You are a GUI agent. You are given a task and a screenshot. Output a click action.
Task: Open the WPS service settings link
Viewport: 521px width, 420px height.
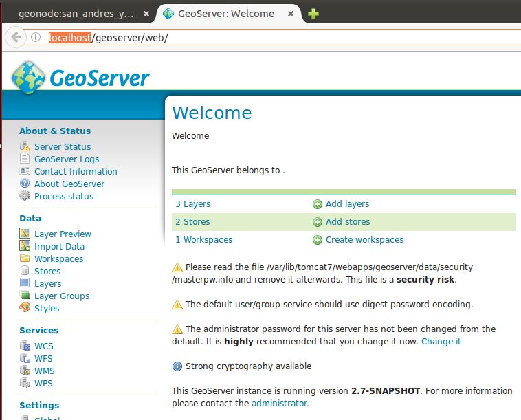tap(43, 383)
